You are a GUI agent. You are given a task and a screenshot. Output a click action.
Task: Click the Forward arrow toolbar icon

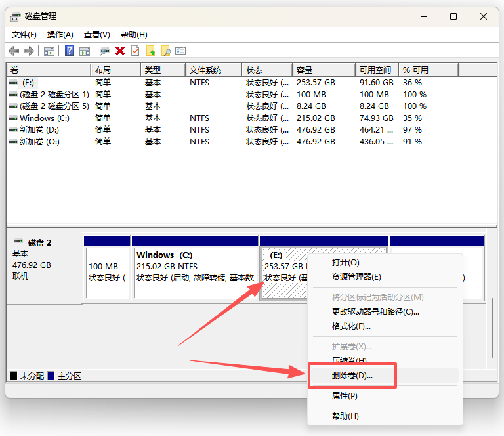28,51
